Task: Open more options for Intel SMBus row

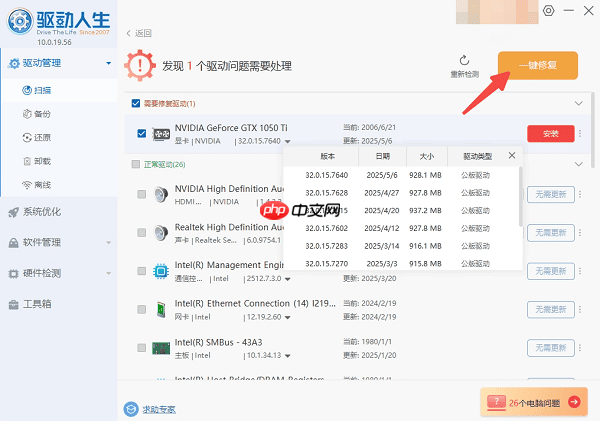Action: (580, 348)
